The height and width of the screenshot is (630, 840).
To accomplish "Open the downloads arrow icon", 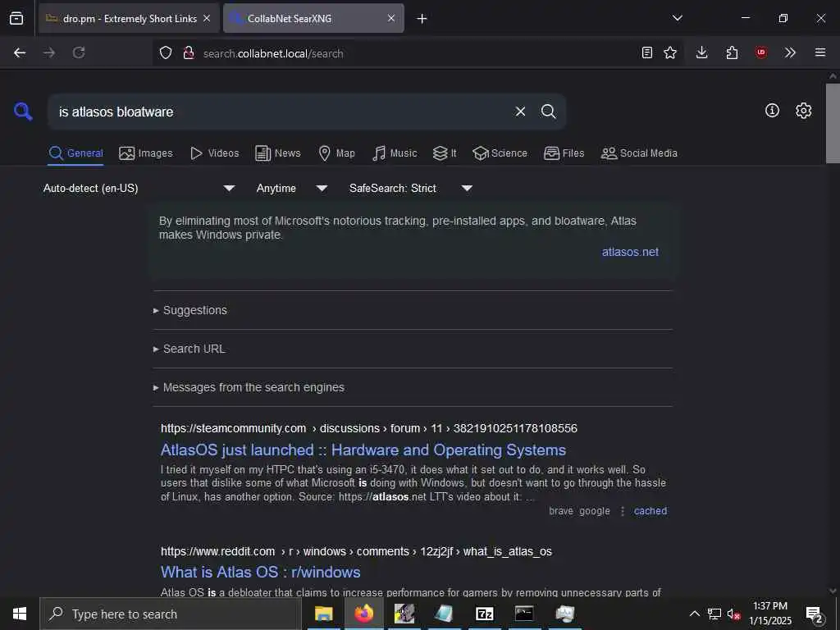I will (702, 52).
